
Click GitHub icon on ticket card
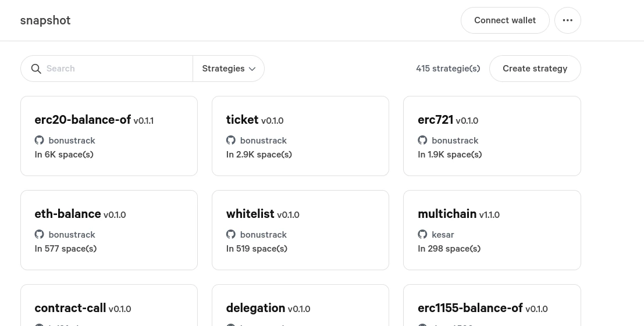coord(231,140)
